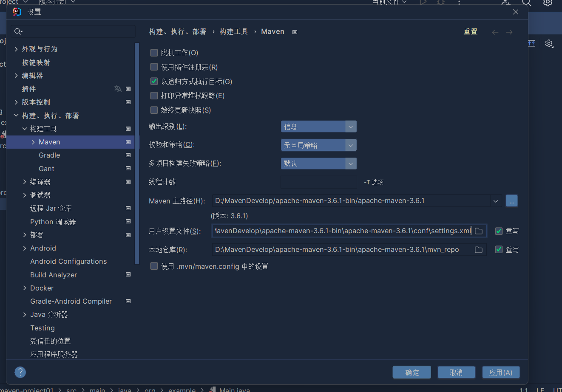
Task: Open the 输出级别 dropdown showing 信息
Action: (x=318, y=127)
